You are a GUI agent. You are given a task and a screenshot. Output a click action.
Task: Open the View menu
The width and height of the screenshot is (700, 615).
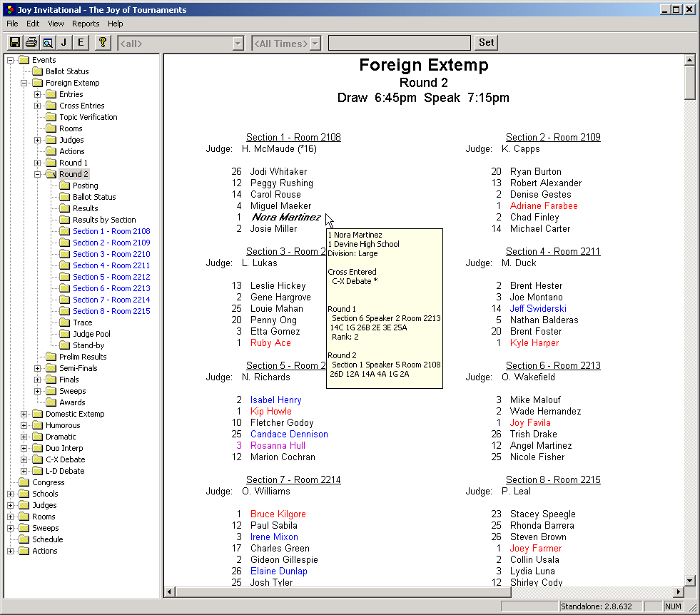(56, 24)
